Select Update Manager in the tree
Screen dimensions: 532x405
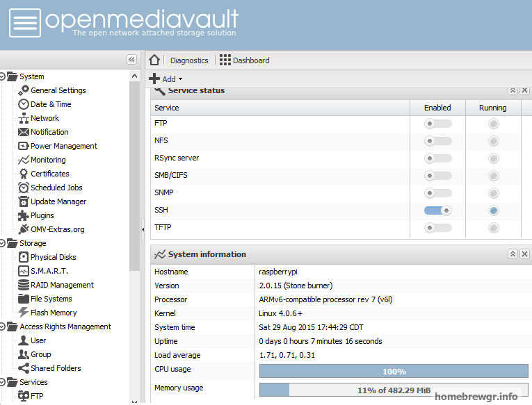58,201
